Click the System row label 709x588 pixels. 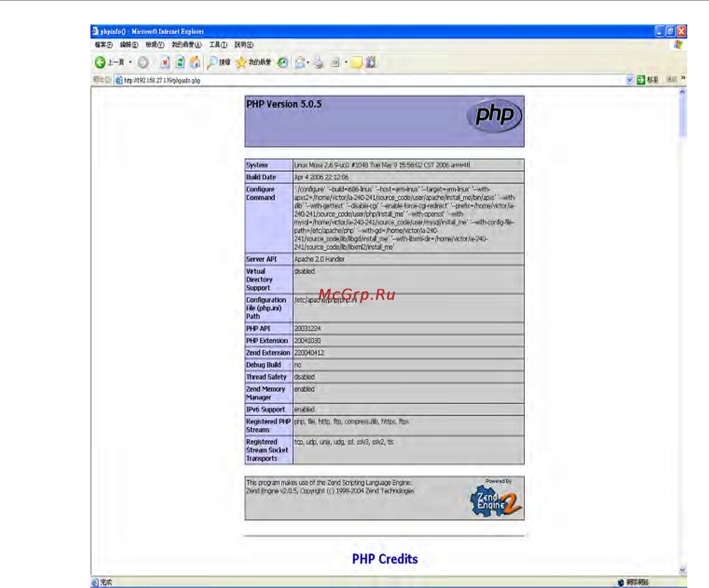pos(257,165)
